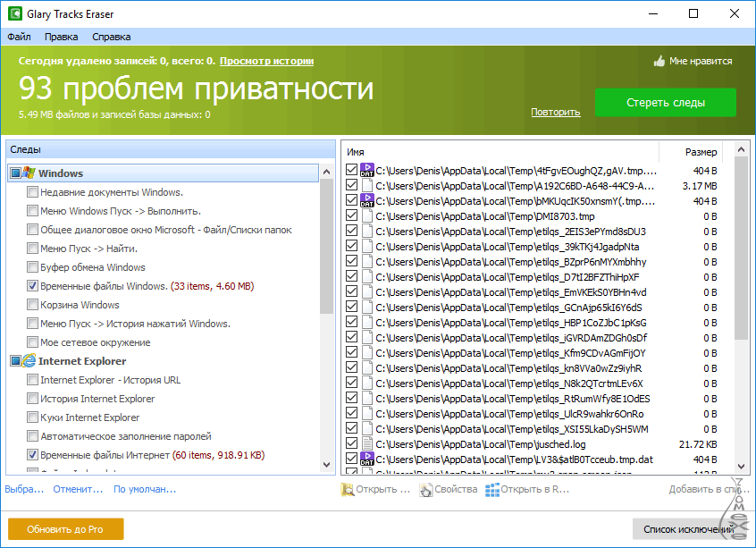Click the DAT icon of LV3&$atlB0Tcceub.tmp.dat file
The height and width of the screenshot is (548, 756).
367,459
